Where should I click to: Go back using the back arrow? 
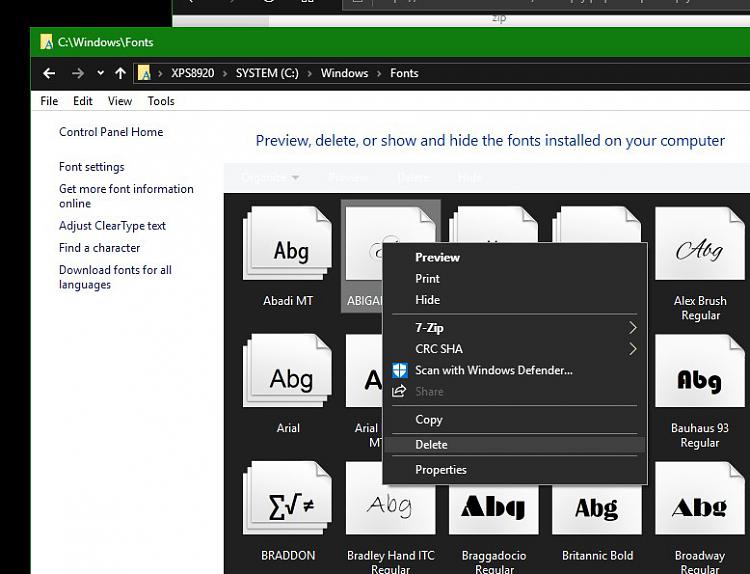[49, 73]
